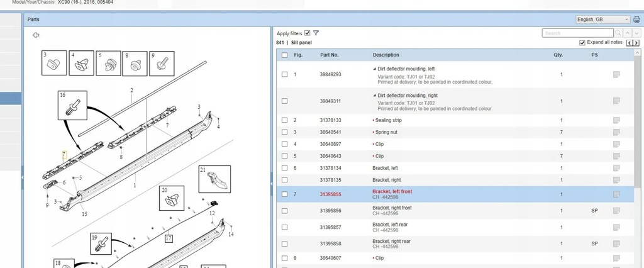Collapse the Dirt deflector moulding, right notes
The width and height of the screenshot is (644, 268).
click(x=375, y=96)
